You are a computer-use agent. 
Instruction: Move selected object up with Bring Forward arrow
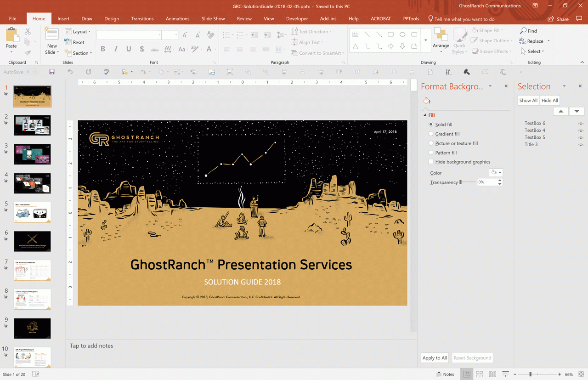click(561, 111)
